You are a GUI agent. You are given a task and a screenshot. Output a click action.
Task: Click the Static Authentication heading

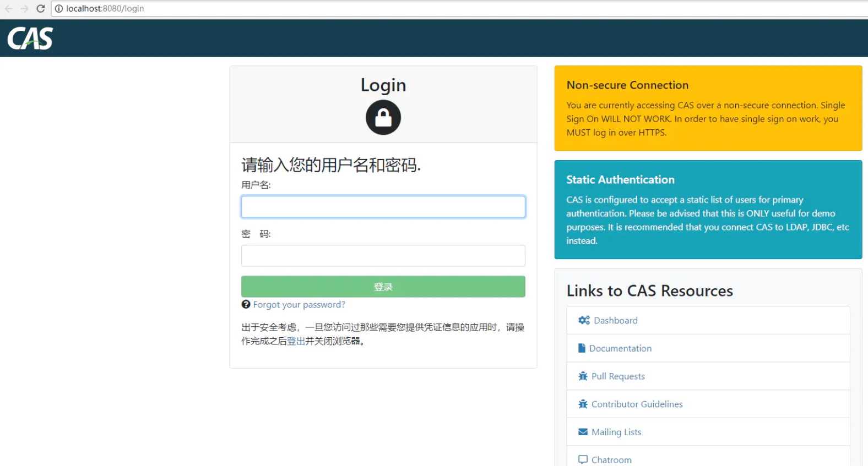click(x=620, y=180)
